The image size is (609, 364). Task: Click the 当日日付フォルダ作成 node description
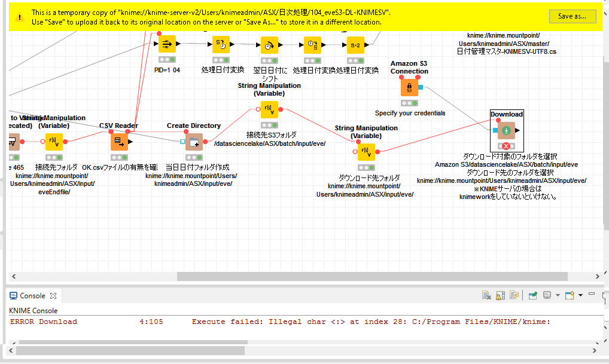pos(197,167)
